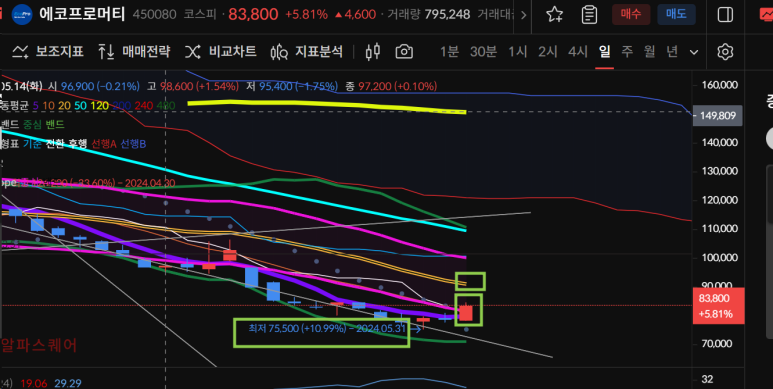
Task: Toggle the 5-day moving average line
Action: tap(35, 105)
